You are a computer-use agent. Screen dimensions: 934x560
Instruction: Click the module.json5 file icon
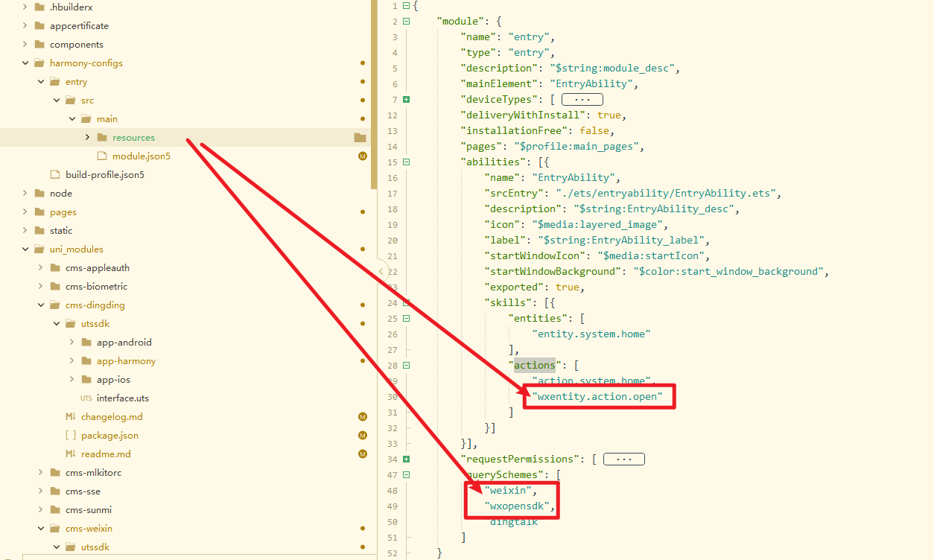pos(102,156)
